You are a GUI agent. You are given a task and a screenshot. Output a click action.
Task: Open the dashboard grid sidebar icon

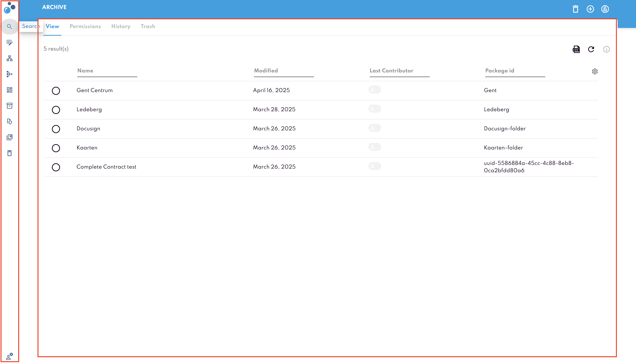click(x=10, y=90)
